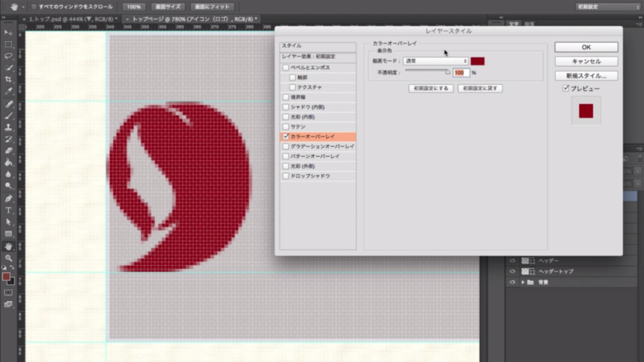The image size is (644, 362).
Task: Hide the 背景 layer group
Action: (x=512, y=283)
